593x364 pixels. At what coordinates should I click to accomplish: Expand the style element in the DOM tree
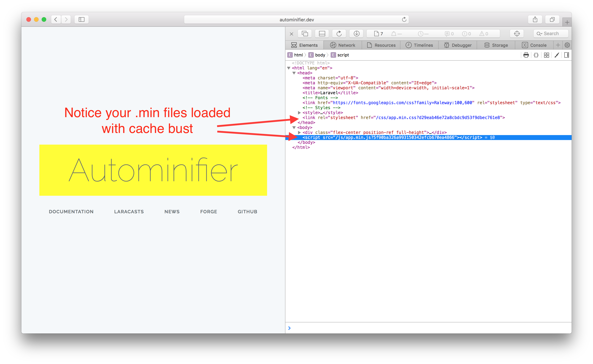(x=299, y=112)
